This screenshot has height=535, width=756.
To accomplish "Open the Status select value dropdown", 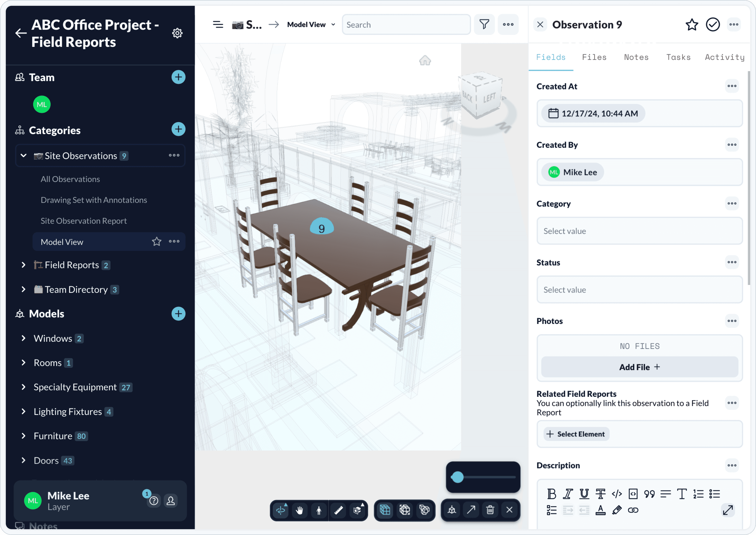I will point(639,290).
